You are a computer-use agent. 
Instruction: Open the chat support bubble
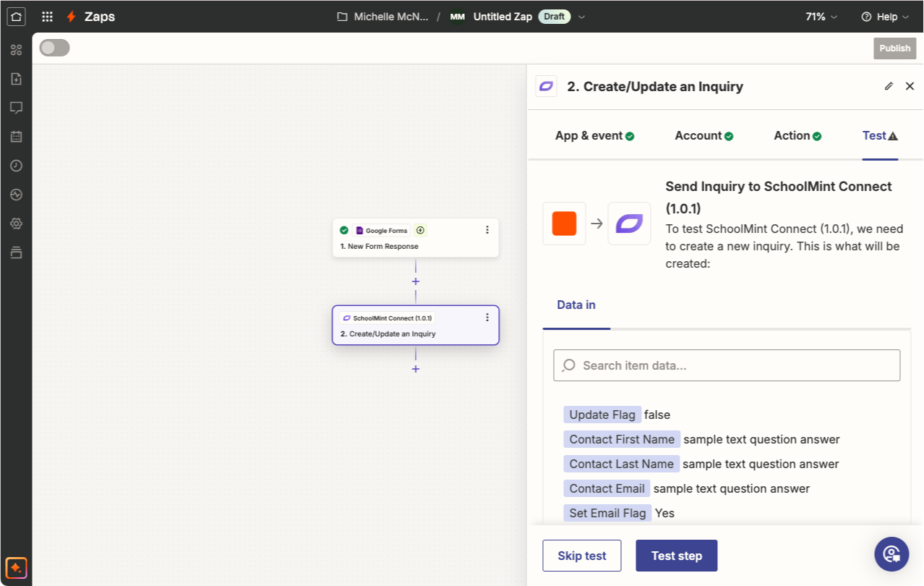891,554
